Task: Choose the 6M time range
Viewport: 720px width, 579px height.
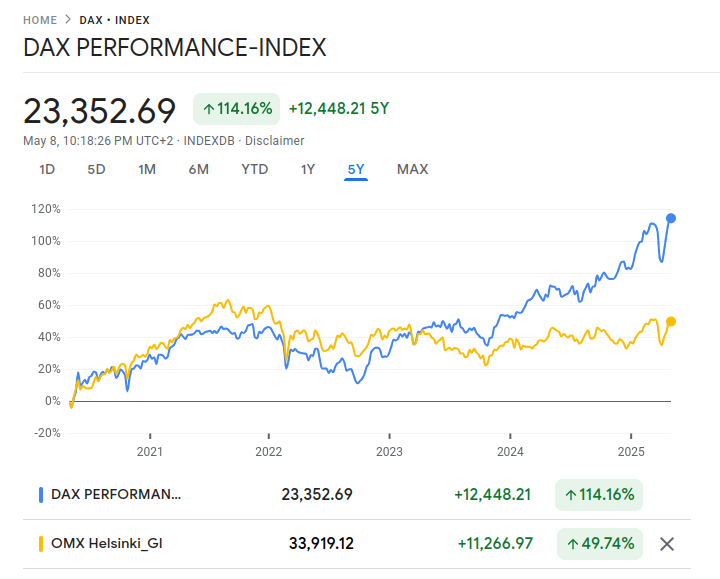Action: (198, 169)
